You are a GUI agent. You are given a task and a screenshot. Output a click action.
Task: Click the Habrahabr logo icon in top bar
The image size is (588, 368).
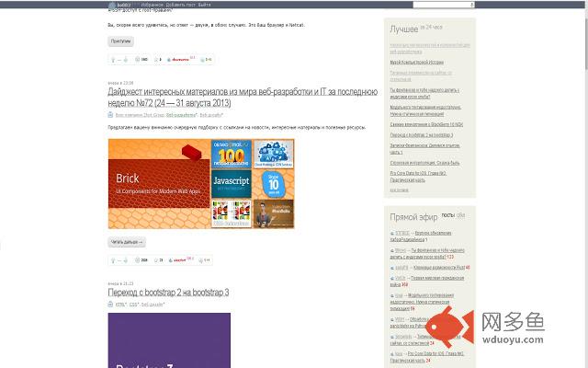point(112,6)
